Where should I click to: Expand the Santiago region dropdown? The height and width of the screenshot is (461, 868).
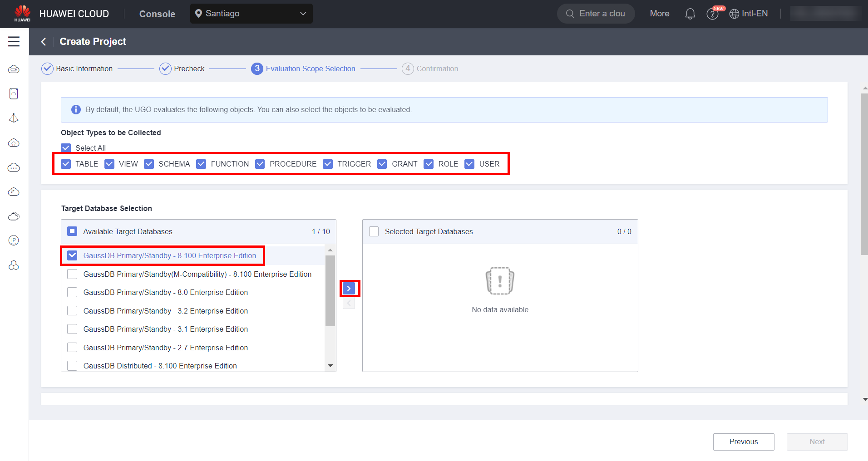coord(251,14)
